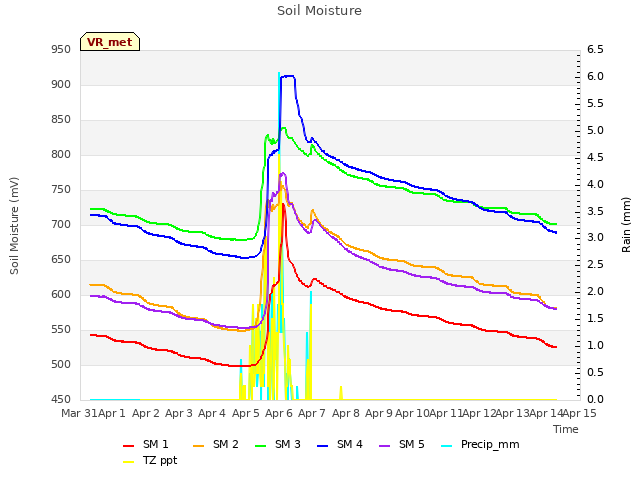The height and width of the screenshot is (480, 640).
Task: Click the Time axis label
Action: click(x=566, y=429)
